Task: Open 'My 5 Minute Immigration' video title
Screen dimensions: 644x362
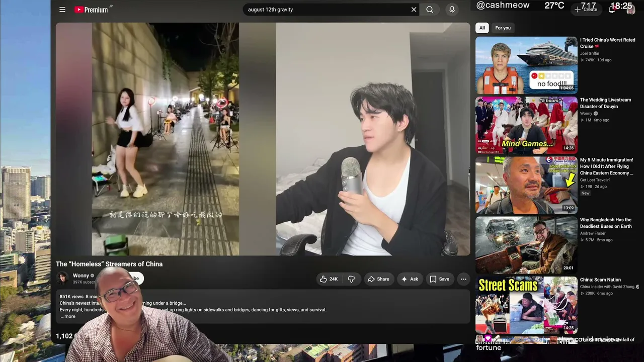Action: point(607,166)
